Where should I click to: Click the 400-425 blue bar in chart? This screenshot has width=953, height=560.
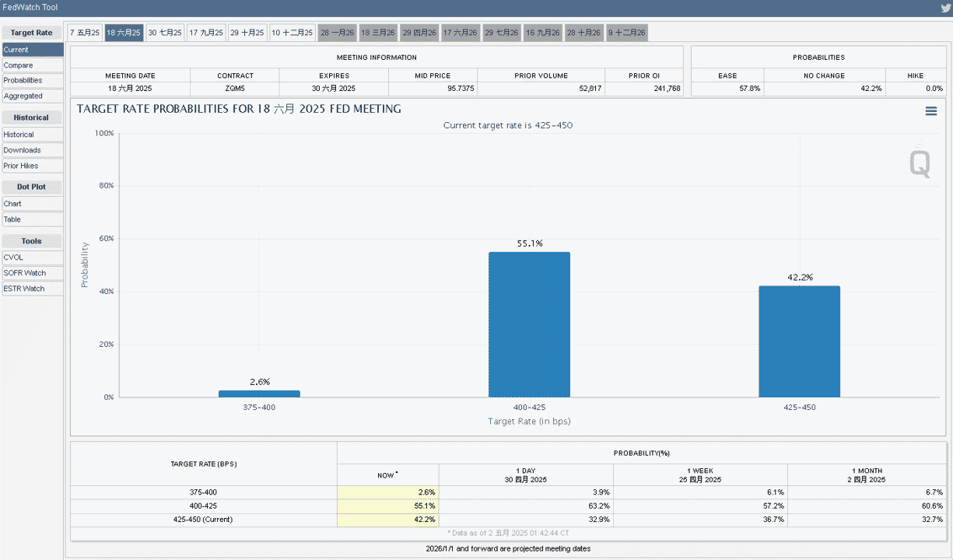tap(529, 324)
